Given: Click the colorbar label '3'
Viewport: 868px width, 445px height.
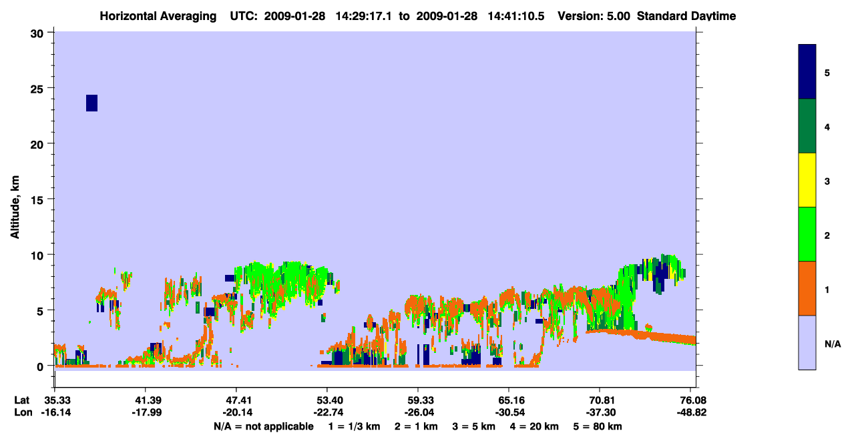Looking at the screenshot, I should [x=827, y=181].
